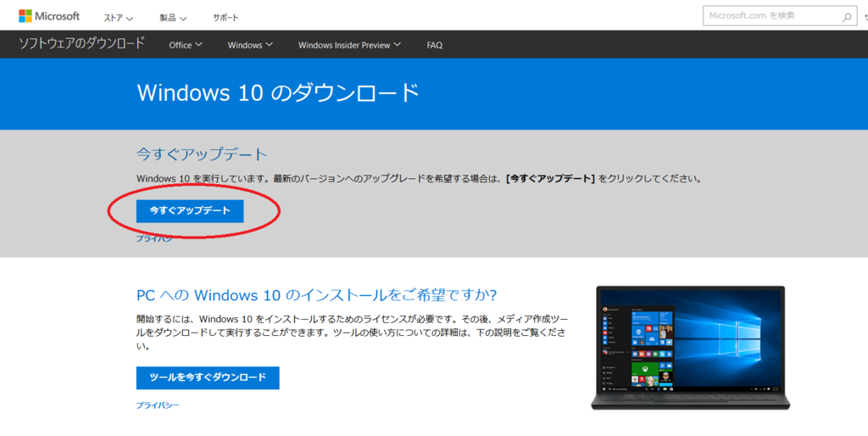Open the FAQ page
Screen dimensions: 868x436
[435, 46]
